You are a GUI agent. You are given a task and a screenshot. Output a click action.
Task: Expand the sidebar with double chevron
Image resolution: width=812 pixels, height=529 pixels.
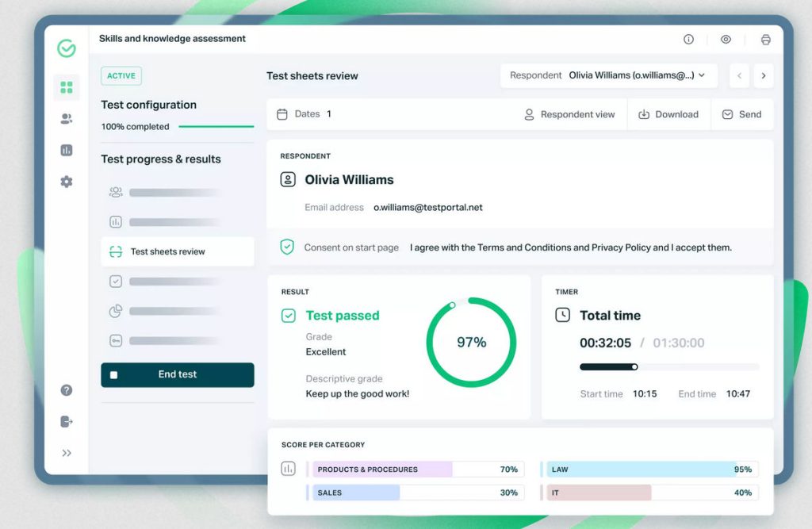pyautogui.click(x=67, y=453)
